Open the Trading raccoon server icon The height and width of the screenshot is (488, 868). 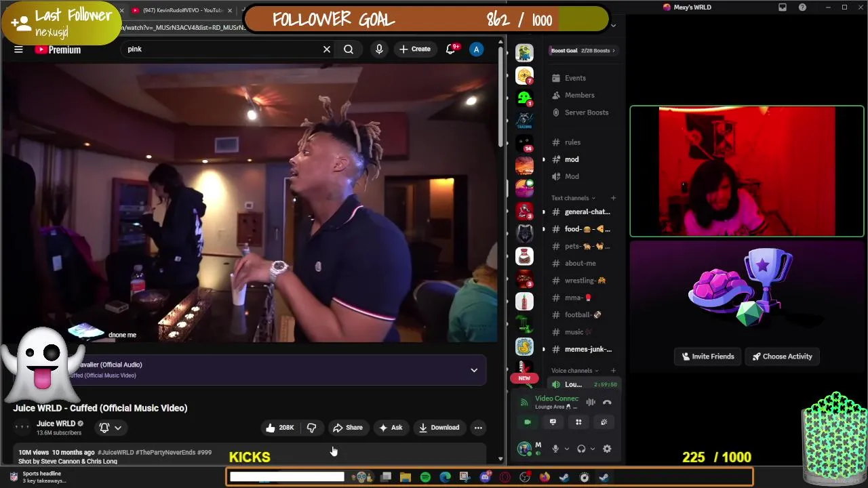click(x=524, y=121)
